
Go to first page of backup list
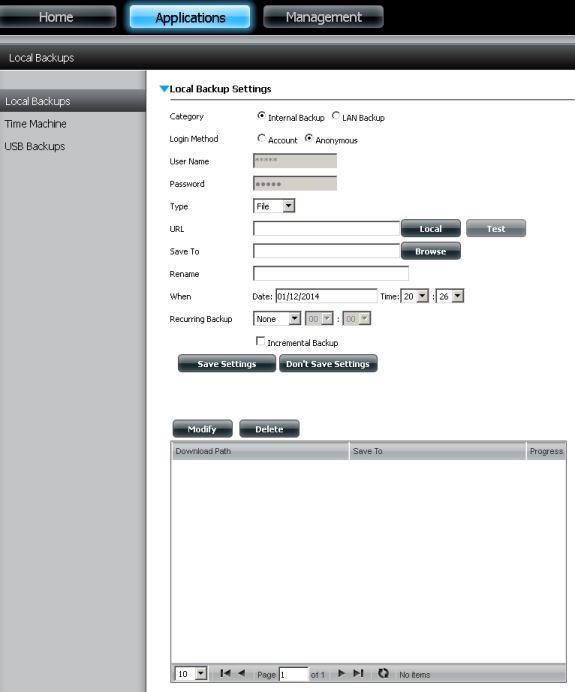tap(225, 673)
